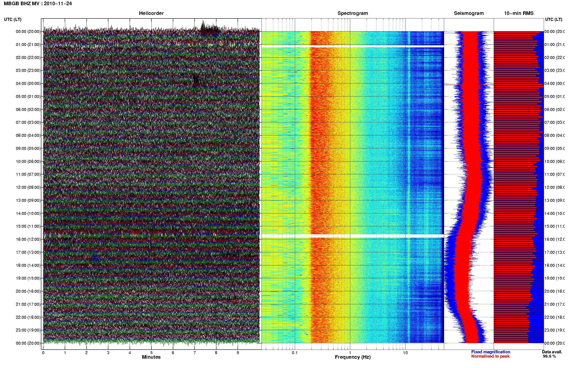This screenshot has width=588, height=368.
Task: Click the left '11:00 (07:00)' time label
Action: click(28, 174)
